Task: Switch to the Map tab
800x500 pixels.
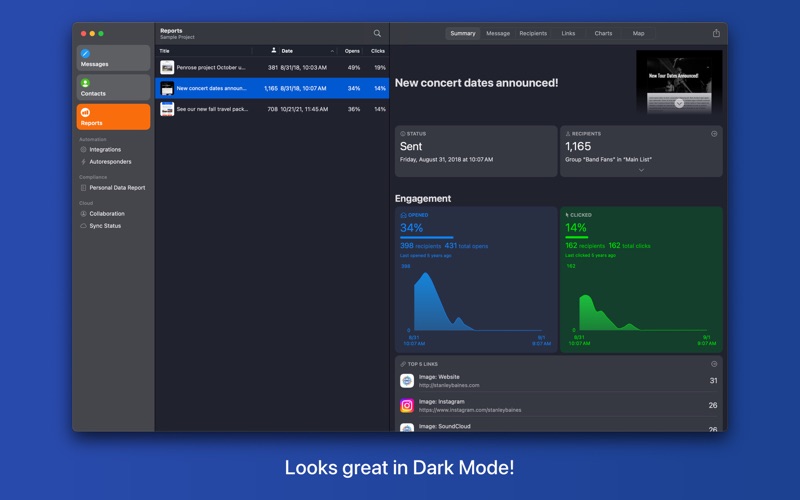Action: coord(638,33)
